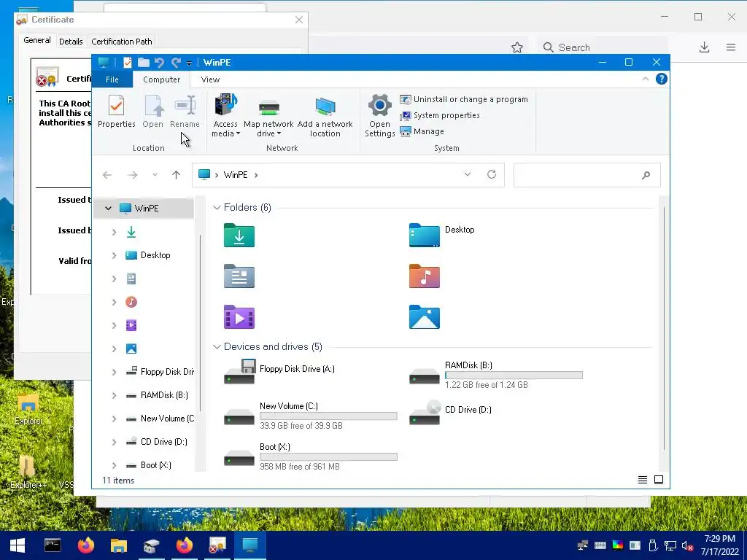Expand the address bar history dropdown
Screen dimensions: 747x560
(468, 174)
